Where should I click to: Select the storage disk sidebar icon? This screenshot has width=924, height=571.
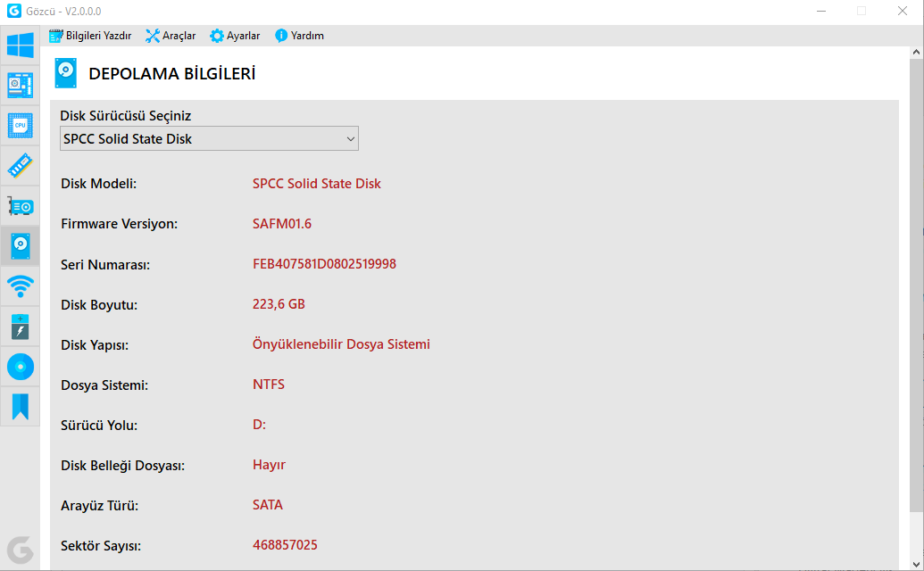tap(20, 246)
